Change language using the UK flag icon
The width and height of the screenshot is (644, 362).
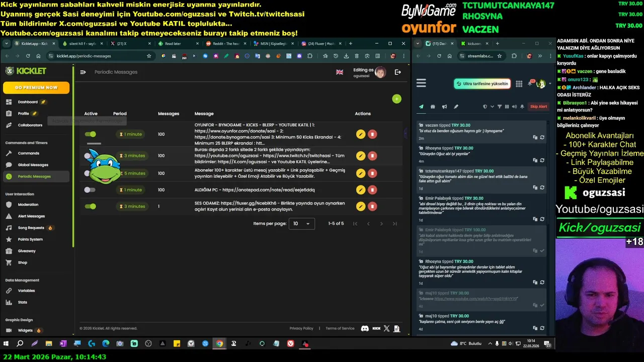click(x=340, y=72)
